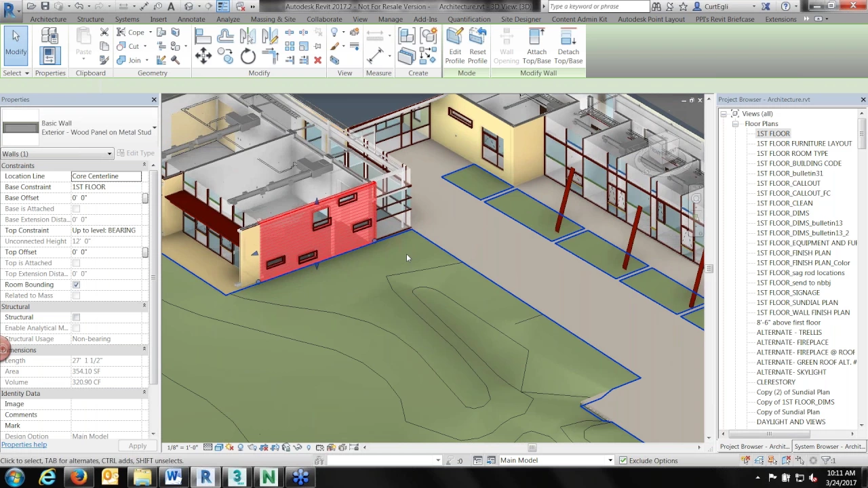The width and height of the screenshot is (868, 488).
Task: Open the Collaborate ribbon tab
Action: point(324,19)
